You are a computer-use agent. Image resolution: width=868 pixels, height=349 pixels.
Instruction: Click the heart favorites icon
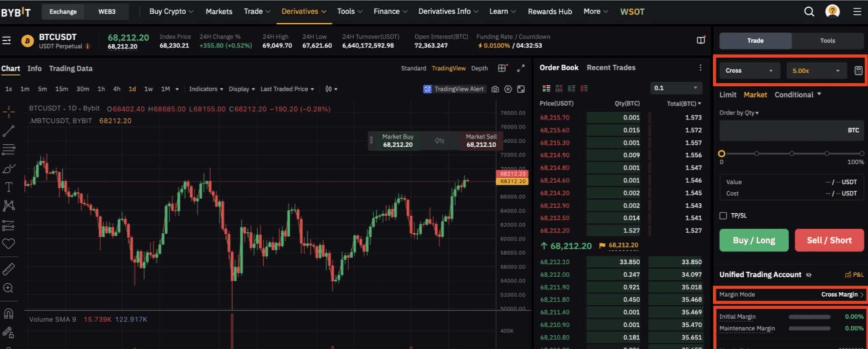[x=8, y=244]
